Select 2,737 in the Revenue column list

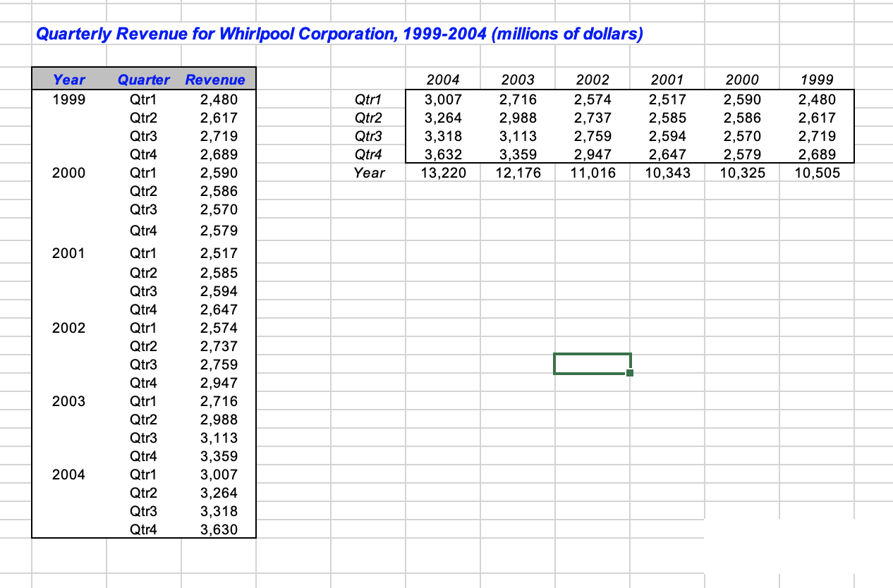(x=219, y=346)
